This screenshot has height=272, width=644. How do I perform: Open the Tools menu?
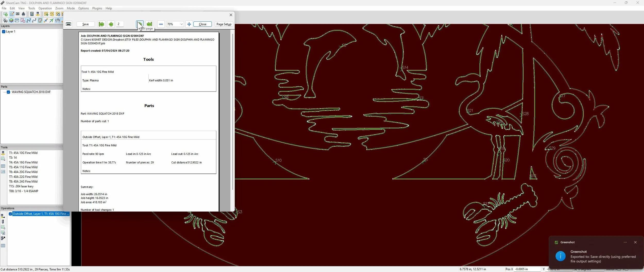pos(32,8)
